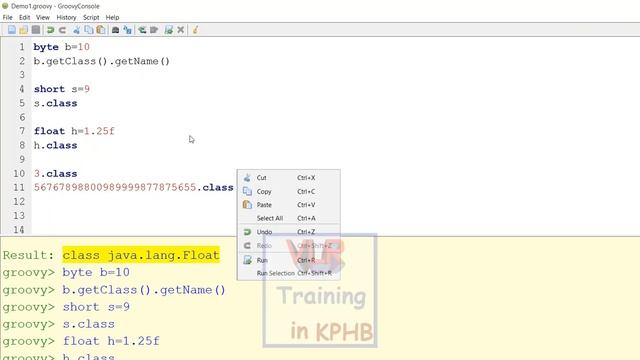The height and width of the screenshot is (360, 640).
Task: Open the History menu
Action: [66, 18]
